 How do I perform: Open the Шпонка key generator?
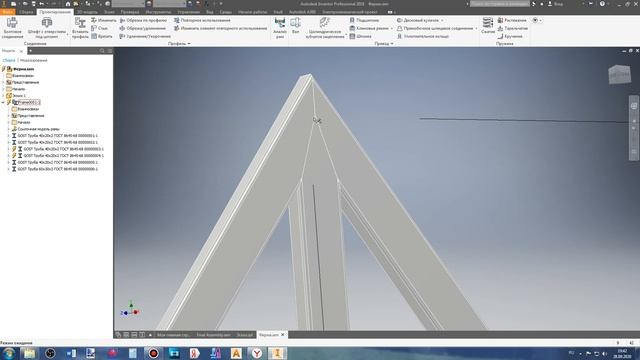(360, 36)
